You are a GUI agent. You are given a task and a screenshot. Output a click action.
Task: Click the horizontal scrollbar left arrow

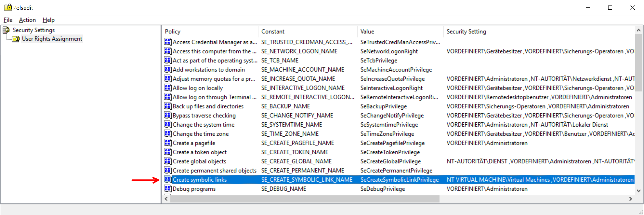coord(166,199)
